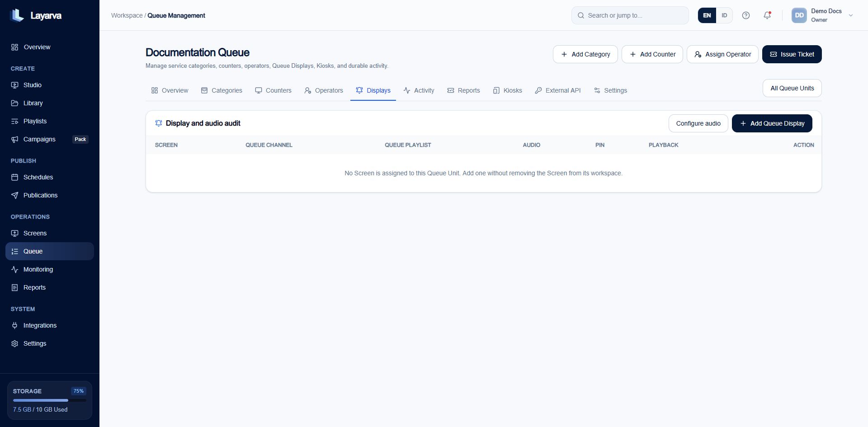The image size is (868, 427).
Task: Click the ACTION column header
Action: tap(804, 145)
